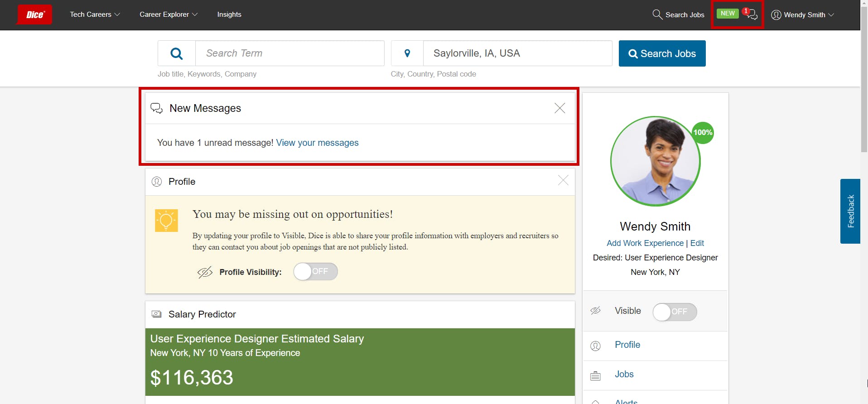Click the Add Work Experience link
The height and width of the screenshot is (404, 868).
coord(645,243)
